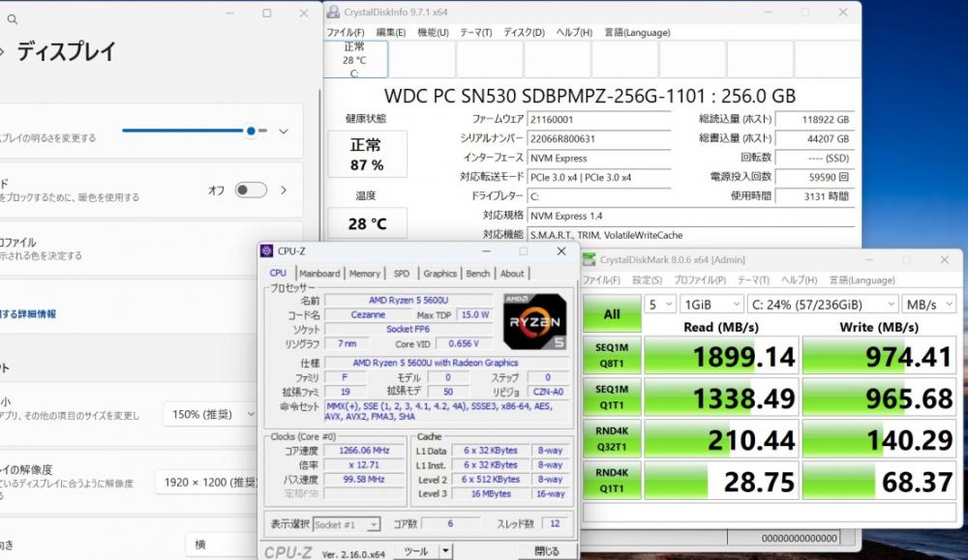Click the firmware field 21160001
This screenshot has height=560, width=968.
point(599,120)
